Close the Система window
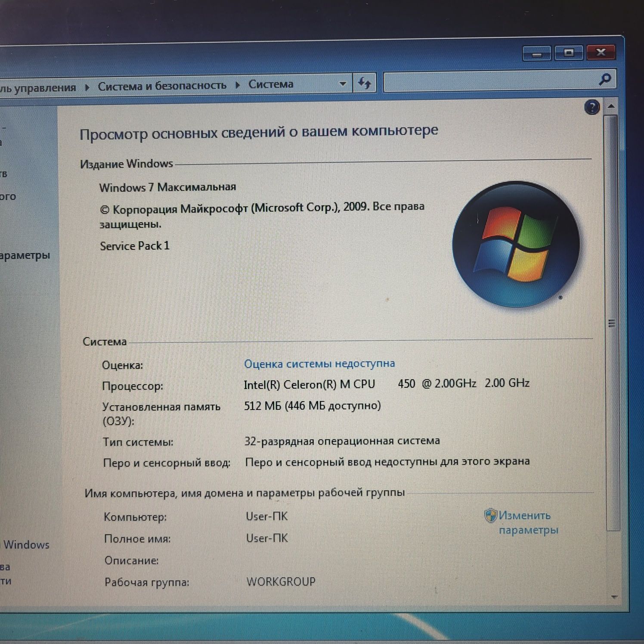 pos(601,53)
